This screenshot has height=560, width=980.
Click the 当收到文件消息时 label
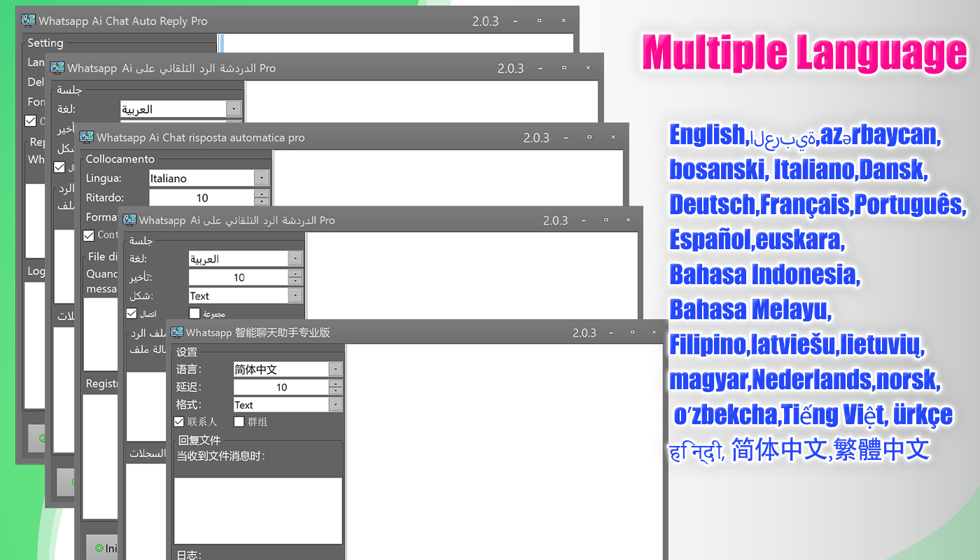coord(220,456)
